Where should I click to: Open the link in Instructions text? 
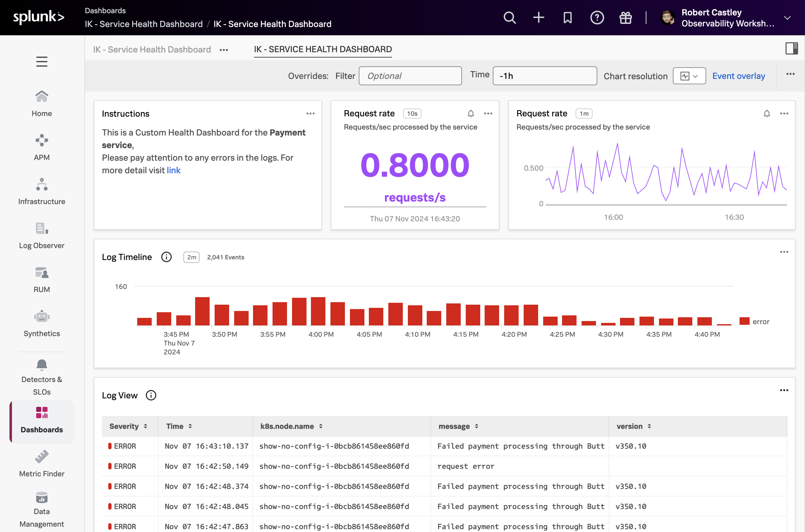(173, 170)
